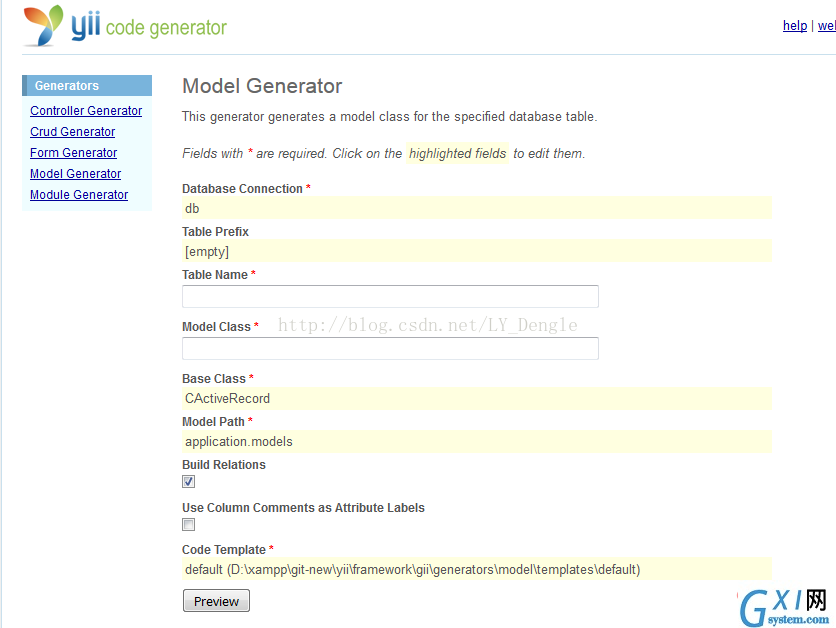Click the 'Model Class' field label
Image resolution: width=836 pixels, height=628 pixels.
[216, 327]
